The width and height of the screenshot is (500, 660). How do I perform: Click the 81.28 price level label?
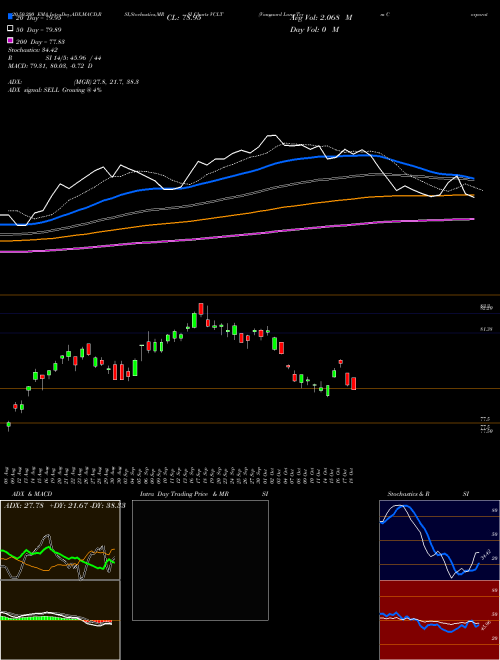point(486,329)
